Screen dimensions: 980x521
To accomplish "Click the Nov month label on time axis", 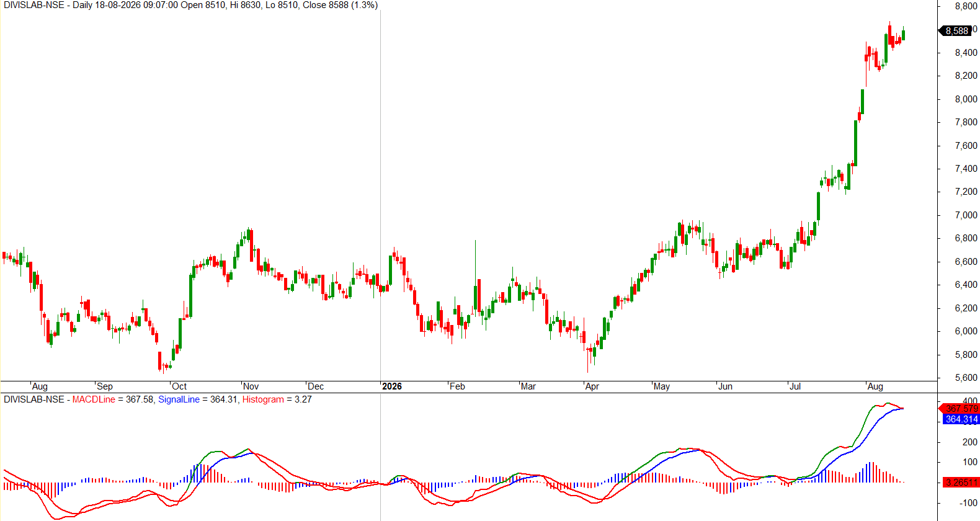I will click(x=251, y=386).
